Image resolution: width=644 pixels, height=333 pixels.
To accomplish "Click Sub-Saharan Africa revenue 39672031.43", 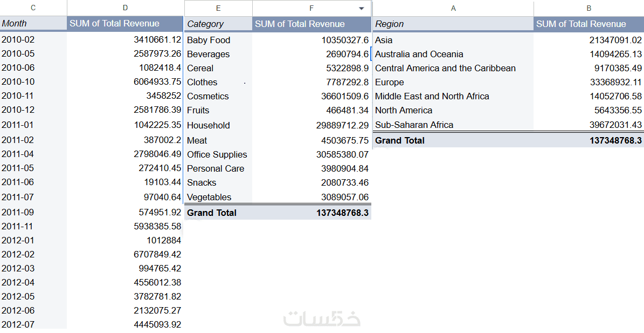I will point(615,125).
